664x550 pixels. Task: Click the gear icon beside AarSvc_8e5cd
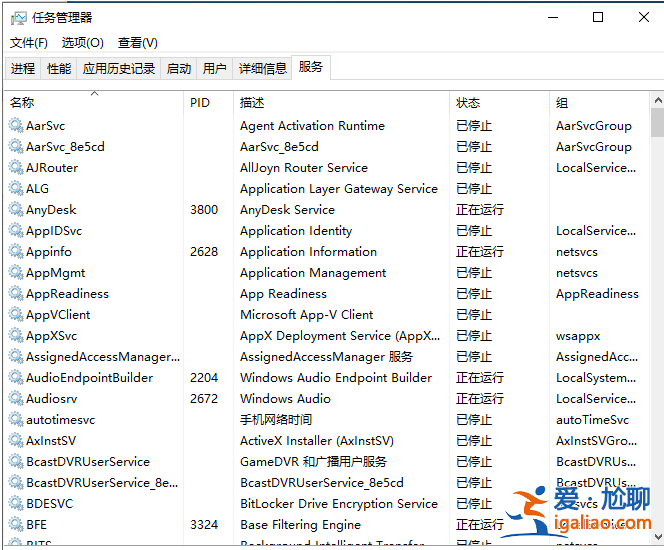tap(16, 146)
